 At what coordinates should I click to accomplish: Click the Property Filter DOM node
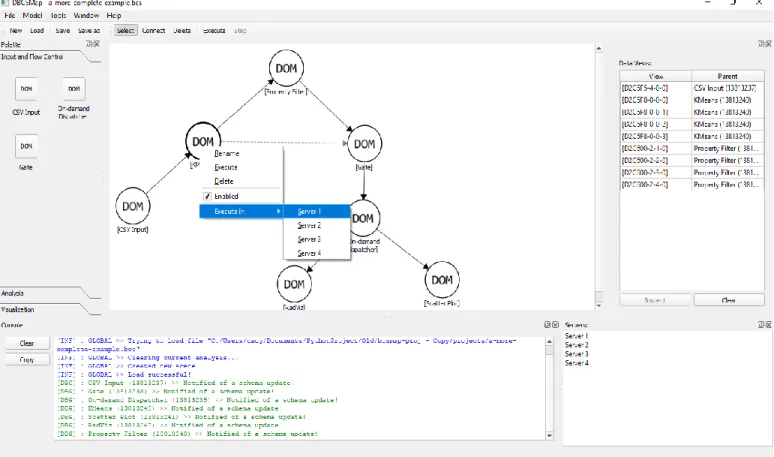(286, 68)
